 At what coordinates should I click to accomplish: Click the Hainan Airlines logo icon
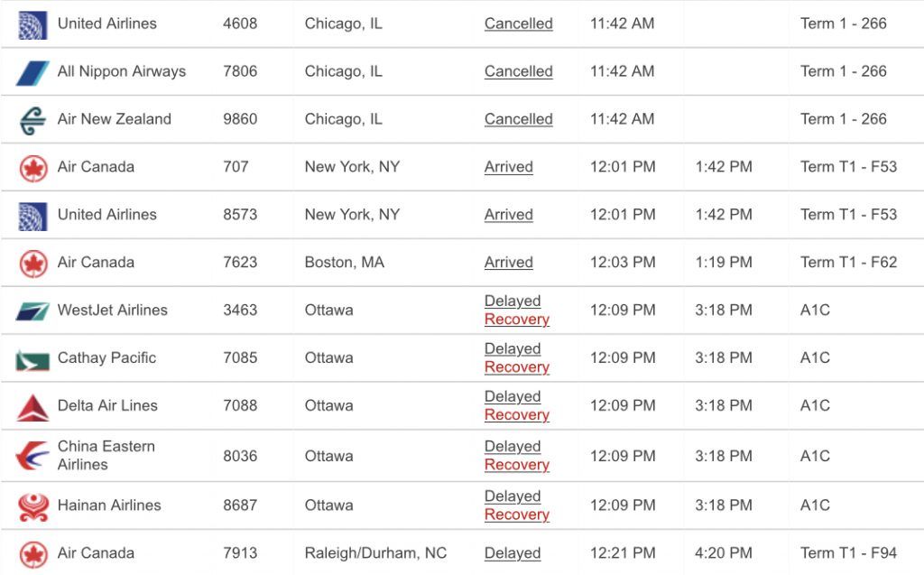pos(32,506)
